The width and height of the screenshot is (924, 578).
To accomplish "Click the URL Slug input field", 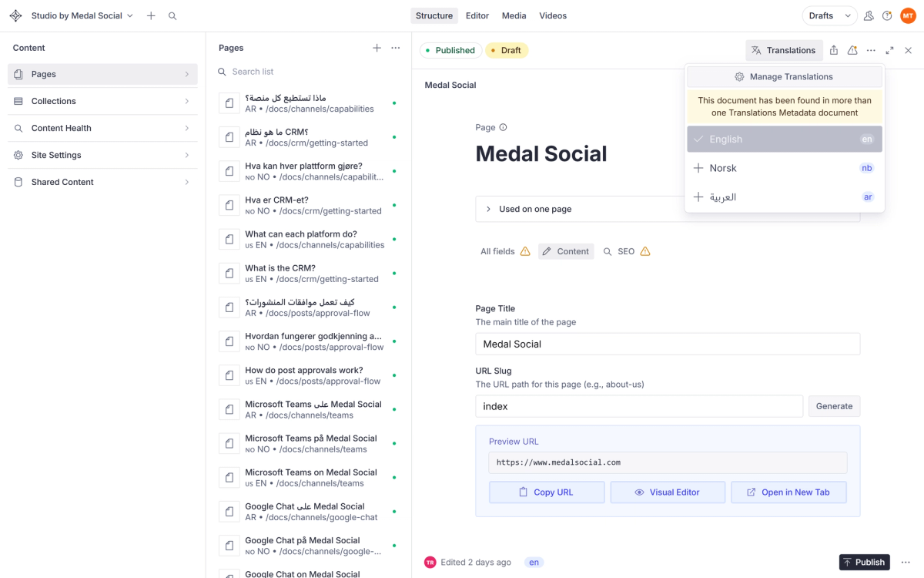I will point(640,406).
